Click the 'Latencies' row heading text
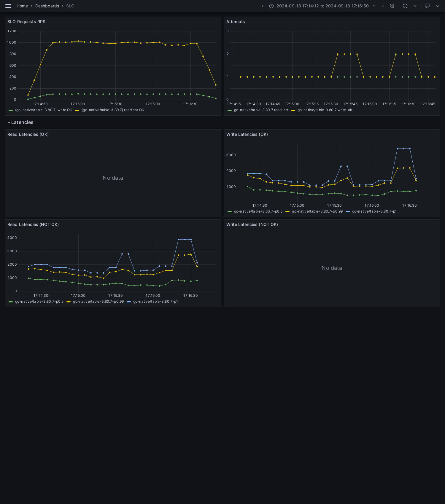 [x=22, y=122]
